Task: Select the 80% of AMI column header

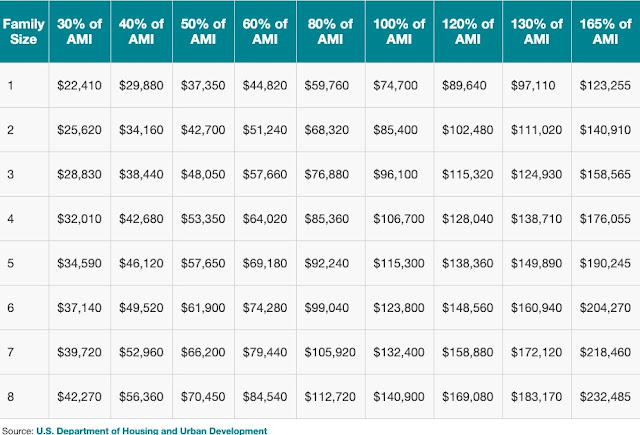Action: 328,30
